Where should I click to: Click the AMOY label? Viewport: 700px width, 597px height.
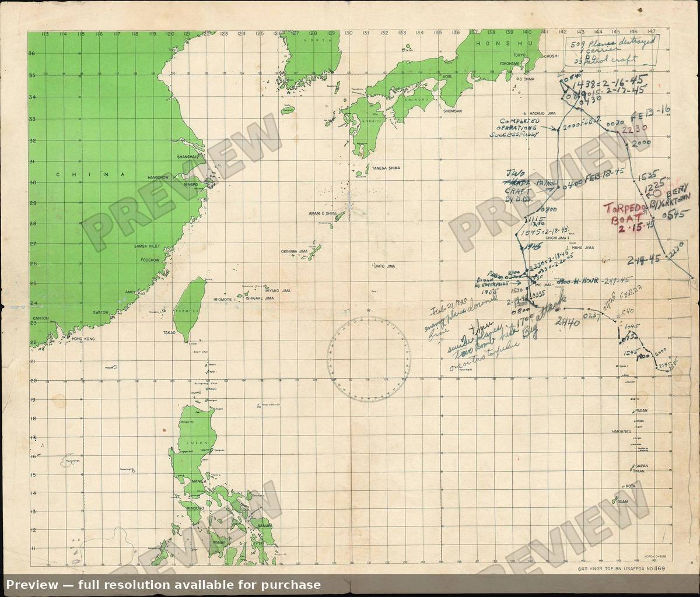[x=131, y=292]
